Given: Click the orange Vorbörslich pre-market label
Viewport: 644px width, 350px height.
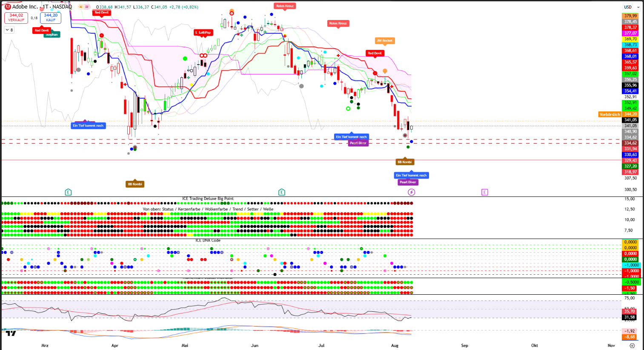Looking at the screenshot, I should 610,114.
